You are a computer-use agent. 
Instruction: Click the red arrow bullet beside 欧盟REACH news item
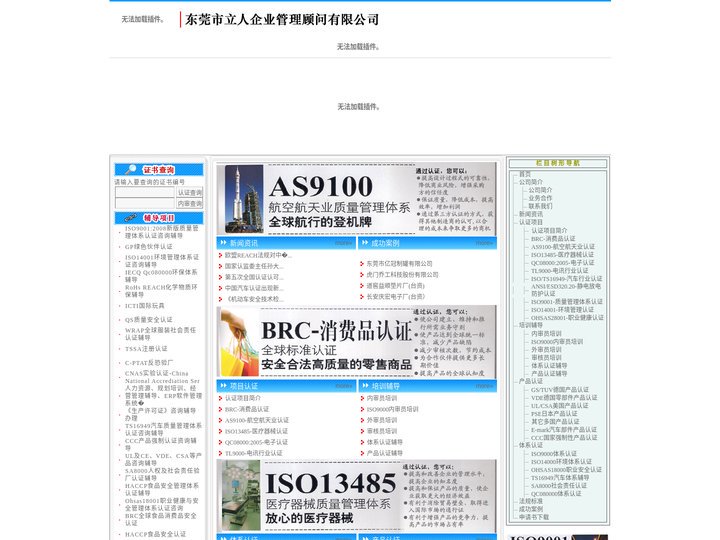point(220,255)
